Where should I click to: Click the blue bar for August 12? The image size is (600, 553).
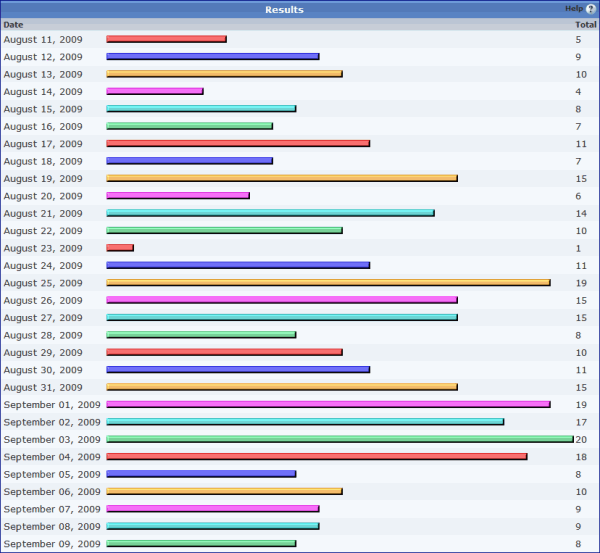[213, 57]
